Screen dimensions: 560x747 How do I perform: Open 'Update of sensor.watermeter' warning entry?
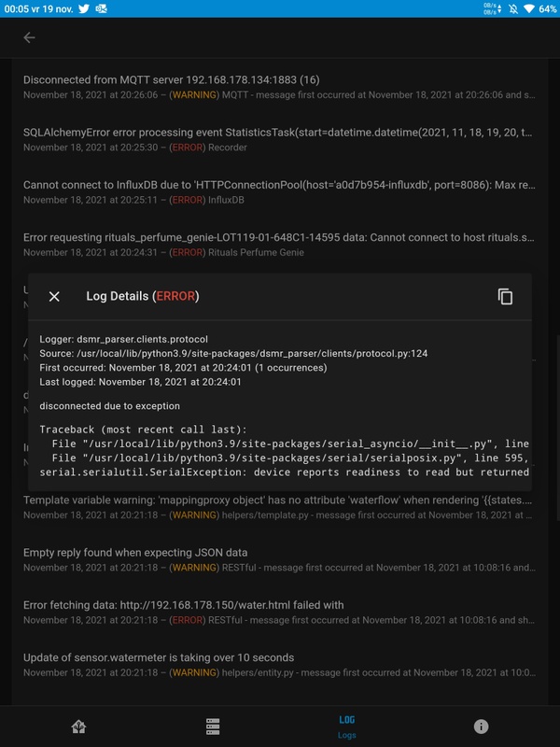click(x=279, y=664)
